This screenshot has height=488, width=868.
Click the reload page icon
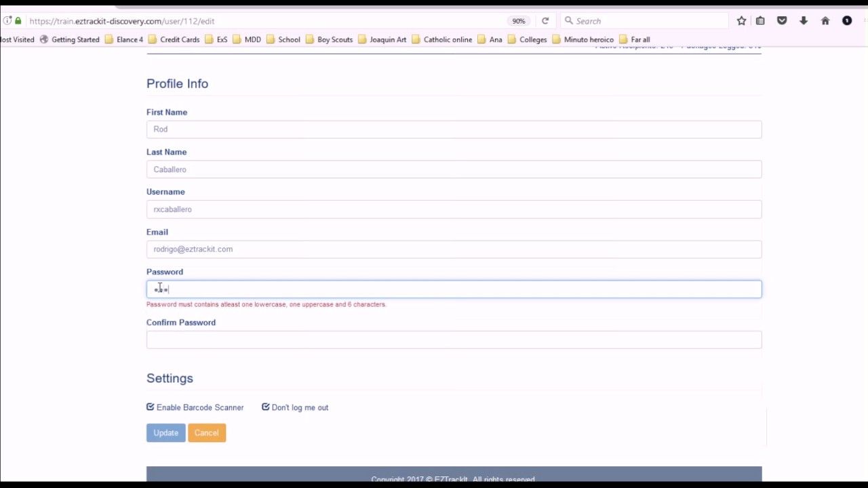(x=545, y=21)
